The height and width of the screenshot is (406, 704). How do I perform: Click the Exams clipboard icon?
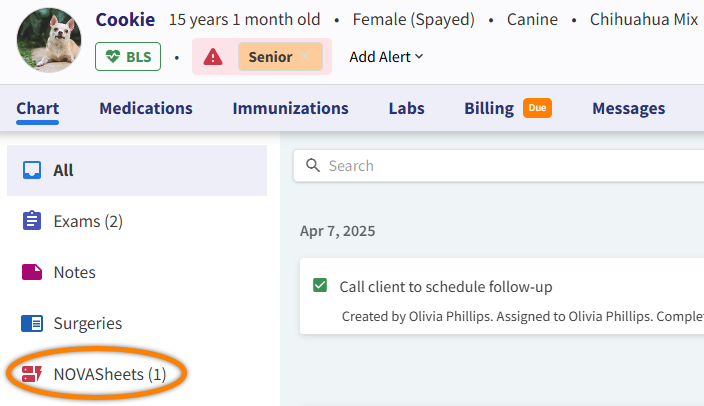tap(32, 221)
